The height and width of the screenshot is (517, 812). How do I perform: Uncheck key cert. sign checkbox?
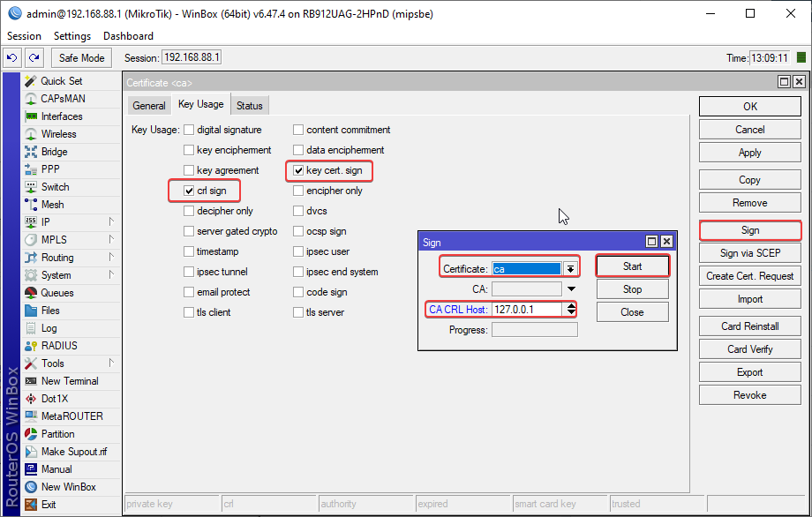298,170
